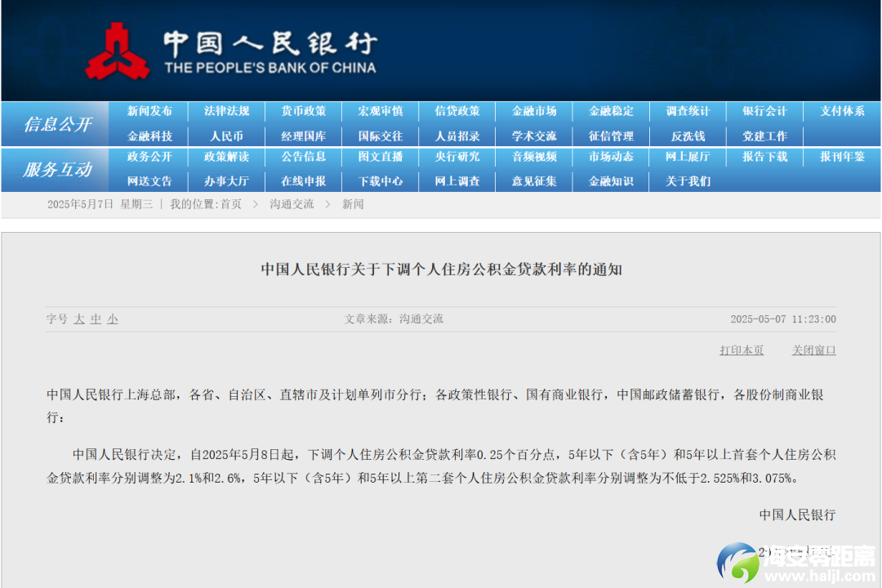Open 宏观审慎 in navigation
This screenshot has height=588, width=882.
pyautogui.click(x=381, y=111)
